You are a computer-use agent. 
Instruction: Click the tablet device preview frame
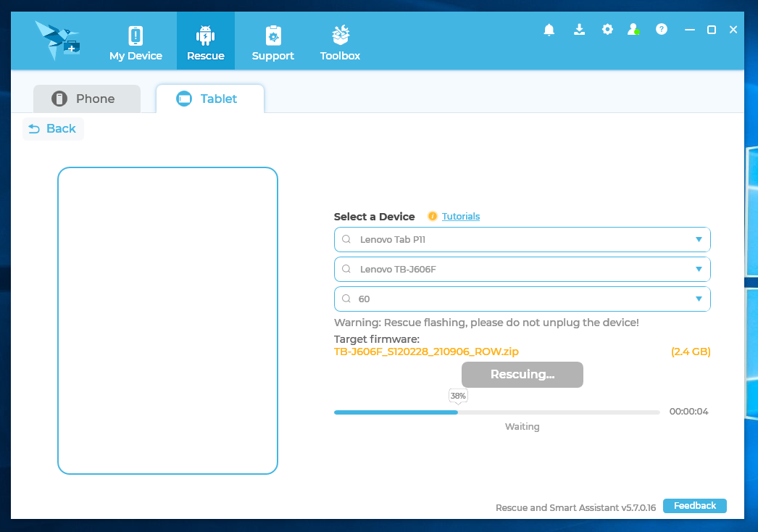167,320
